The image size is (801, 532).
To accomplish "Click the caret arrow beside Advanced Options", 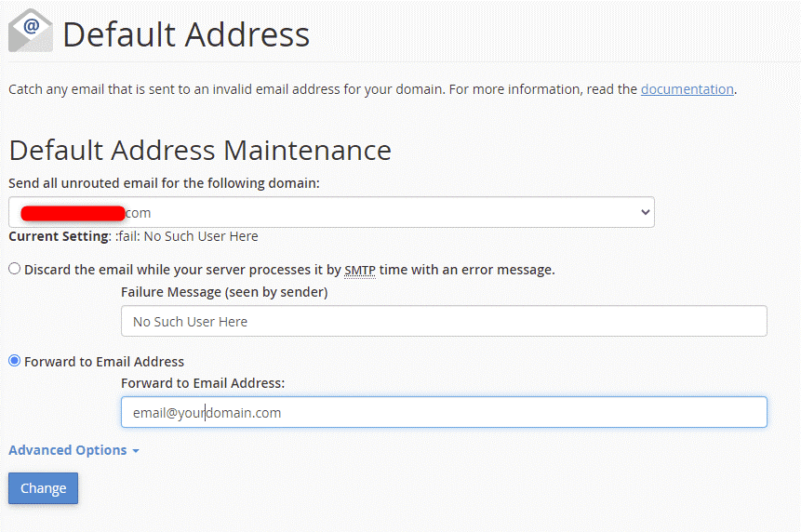I will point(136,451).
